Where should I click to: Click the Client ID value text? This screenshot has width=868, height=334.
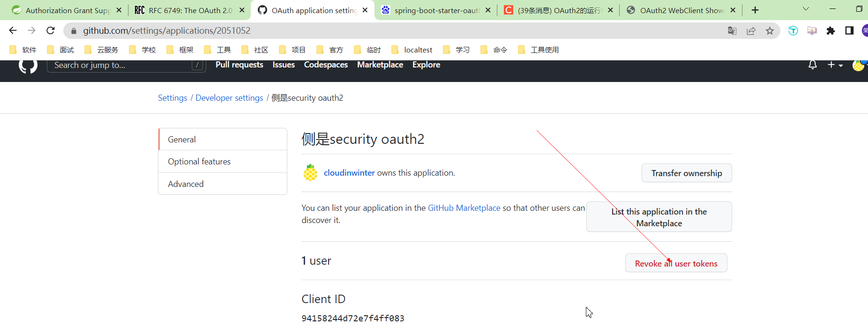pyautogui.click(x=353, y=319)
